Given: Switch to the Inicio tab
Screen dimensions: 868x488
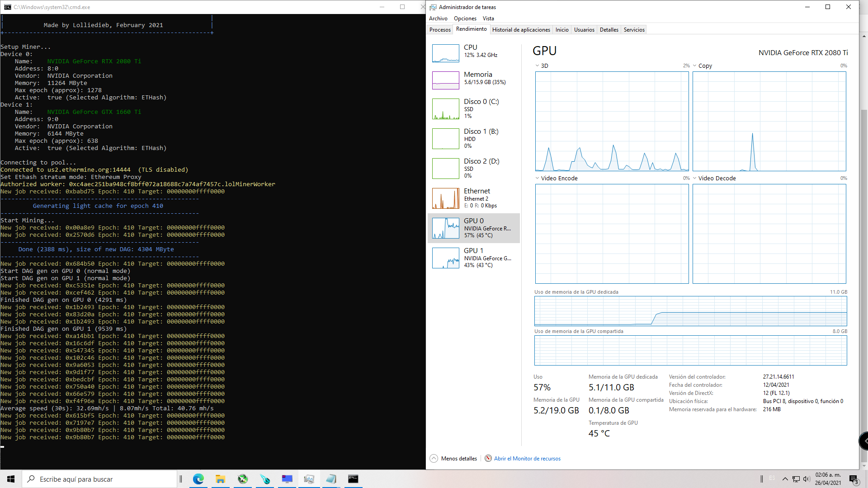Looking at the screenshot, I should click(x=562, y=30).
